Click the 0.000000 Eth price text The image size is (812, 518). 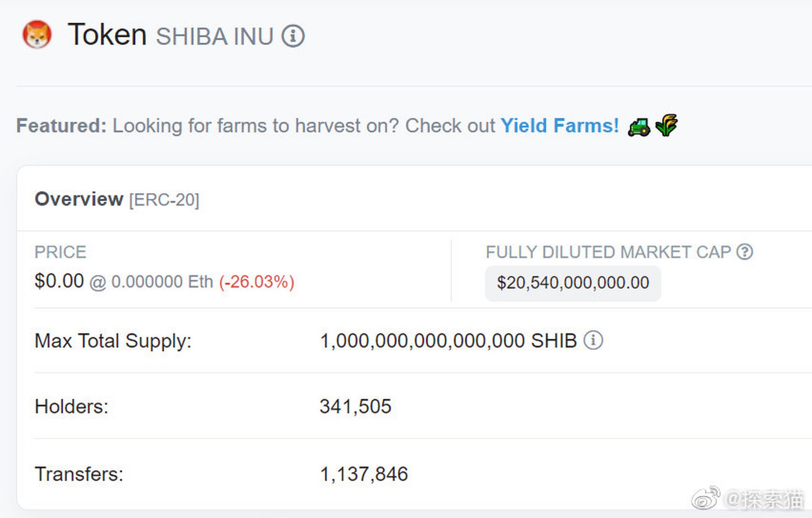[x=162, y=282]
